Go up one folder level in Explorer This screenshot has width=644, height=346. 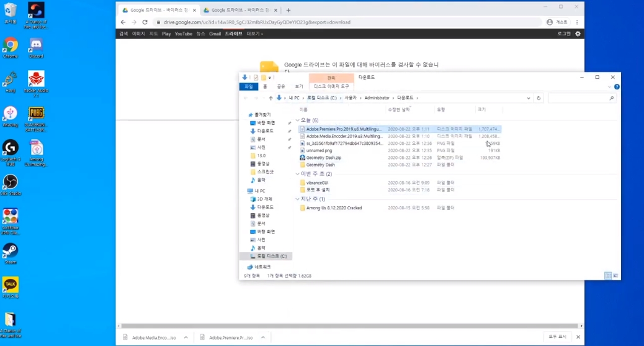[271, 98]
